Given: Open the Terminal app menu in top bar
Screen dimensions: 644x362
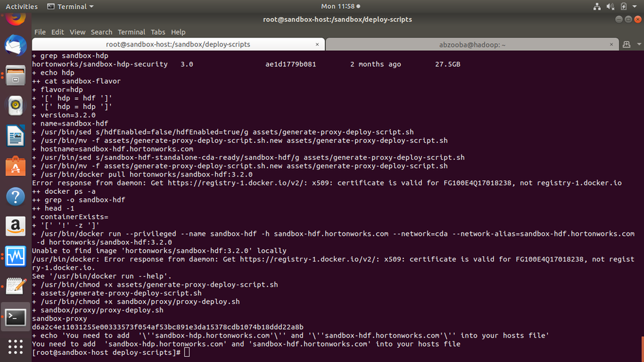Looking at the screenshot, I should 70,6.
